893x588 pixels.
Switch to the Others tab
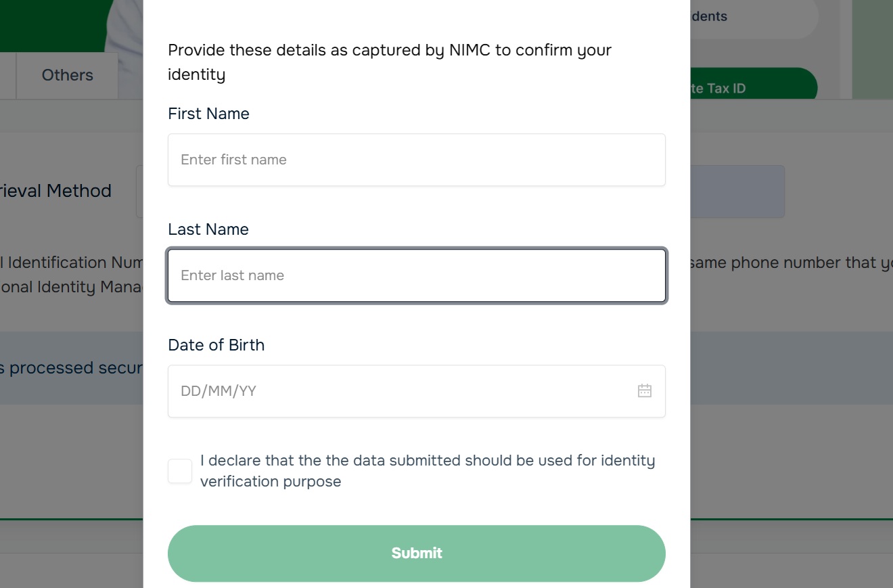(x=67, y=75)
